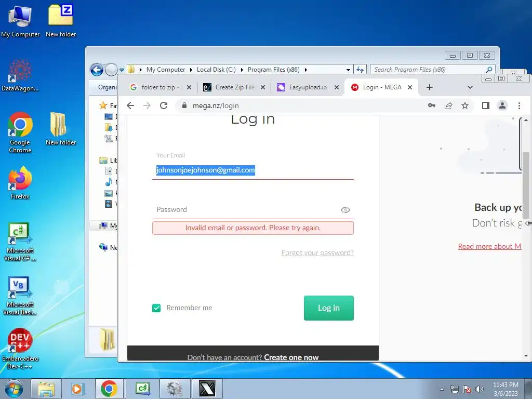Open Forgot your password link

point(317,252)
